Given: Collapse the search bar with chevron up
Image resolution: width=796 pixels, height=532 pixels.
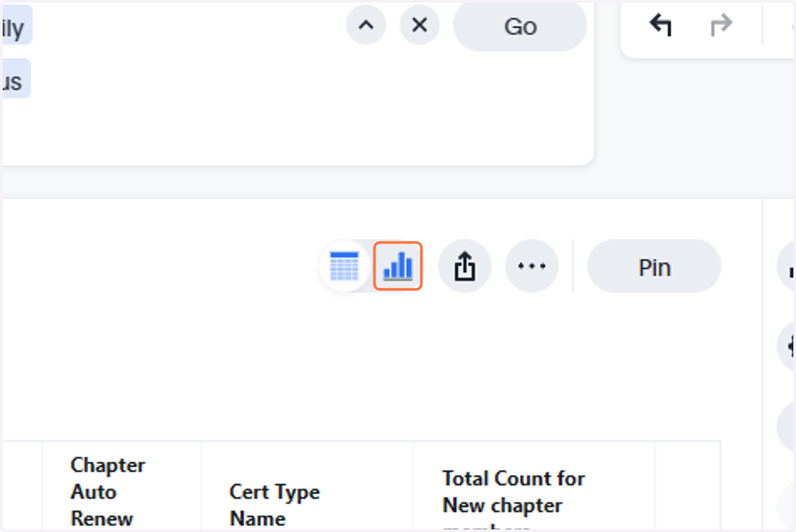Looking at the screenshot, I should pyautogui.click(x=366, y=25).
